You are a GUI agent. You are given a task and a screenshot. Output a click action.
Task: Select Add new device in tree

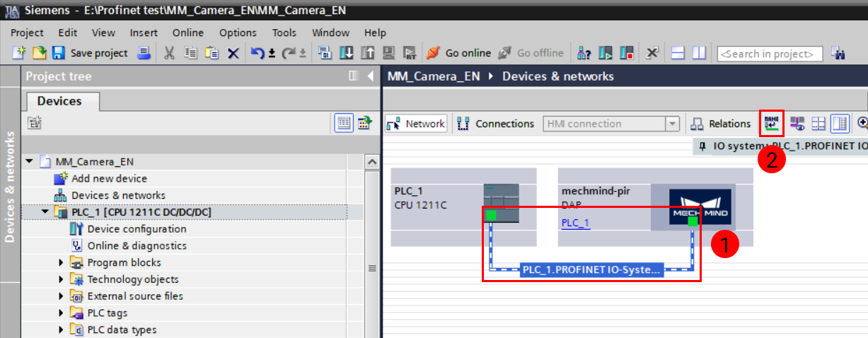click(x=109, y=178)
